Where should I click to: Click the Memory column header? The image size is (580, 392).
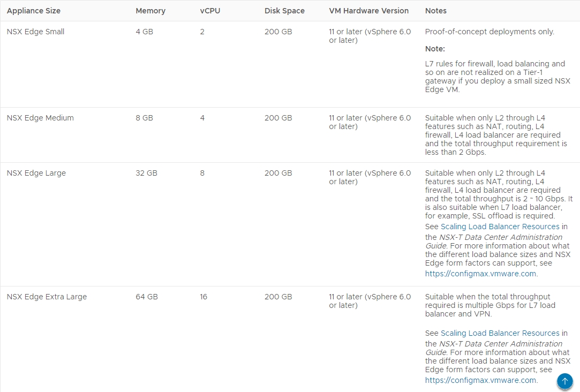[150, 11]
